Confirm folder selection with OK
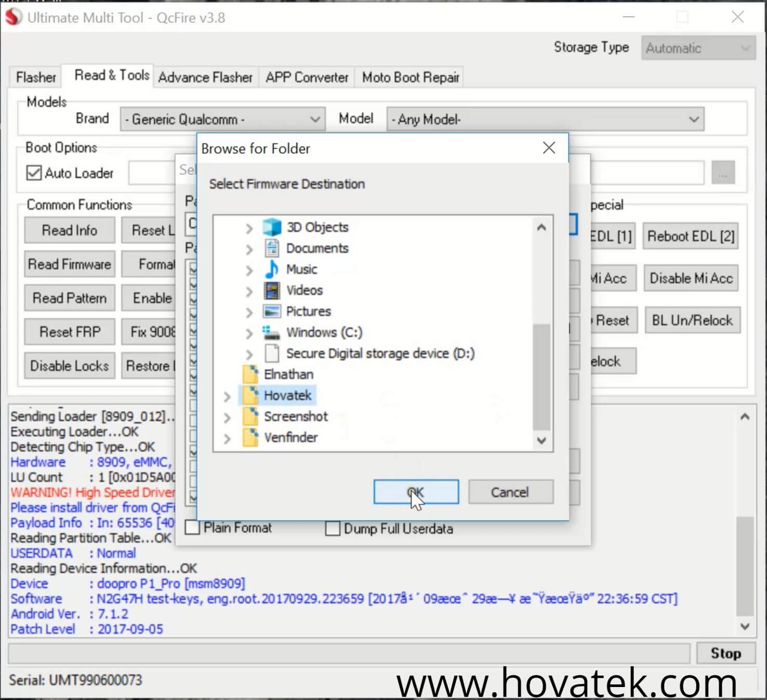 (416, 492)
